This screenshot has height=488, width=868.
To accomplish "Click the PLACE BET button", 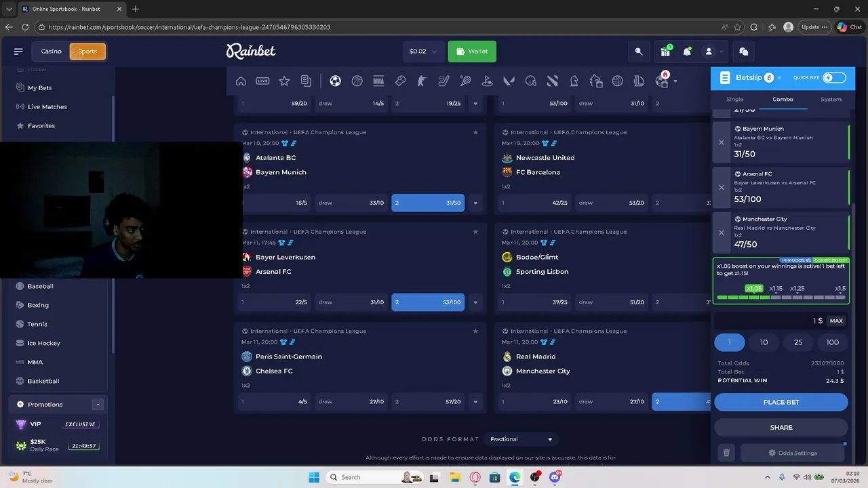I will (x=781, y=402).
